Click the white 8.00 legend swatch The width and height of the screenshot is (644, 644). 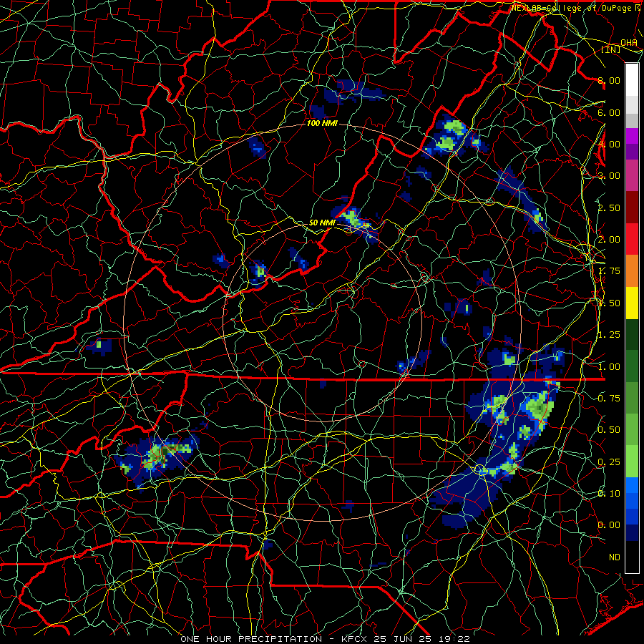[632, 80]
